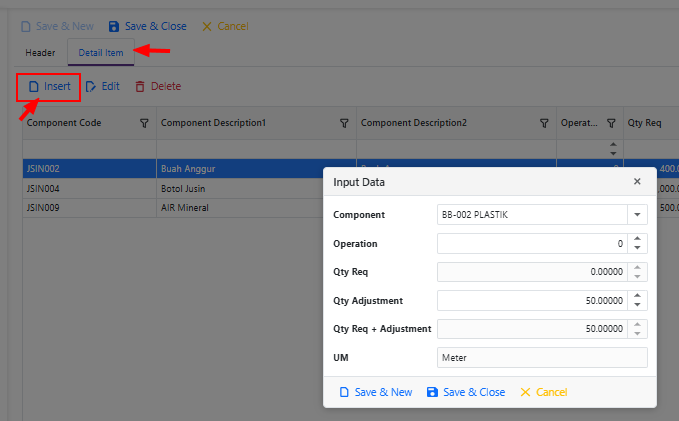Increment the Operation value
The image size is (679, 421).
point(637,239)
